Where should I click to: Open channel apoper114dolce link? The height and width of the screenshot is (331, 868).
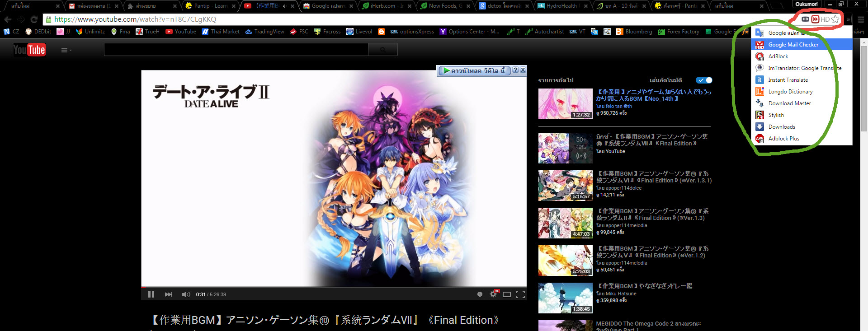pyautogui.click(x=623, y=188)
